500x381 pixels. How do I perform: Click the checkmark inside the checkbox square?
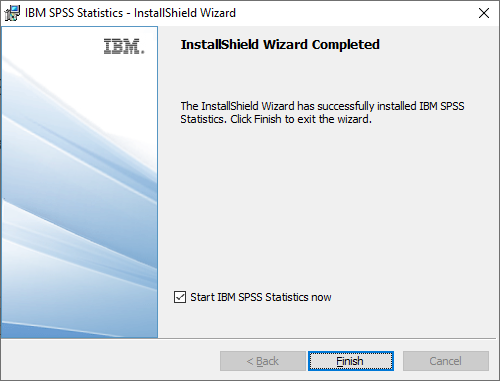click(180, 297)
